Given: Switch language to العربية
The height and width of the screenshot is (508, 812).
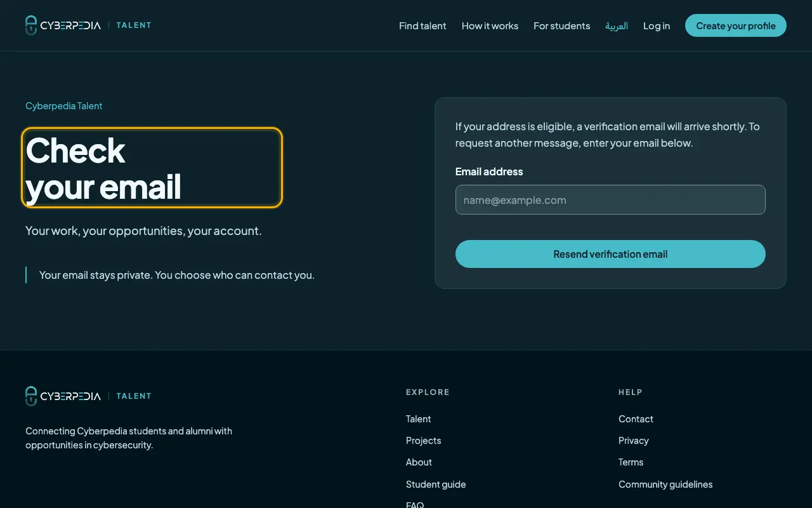Looking at the screenshot, I should point(617,26).
